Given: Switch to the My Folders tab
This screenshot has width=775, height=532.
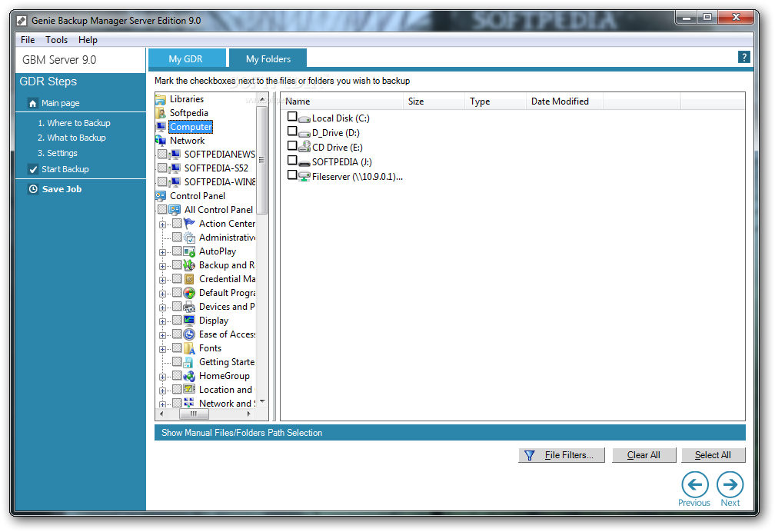Looking at the screenshot, I should click(268, 58).
